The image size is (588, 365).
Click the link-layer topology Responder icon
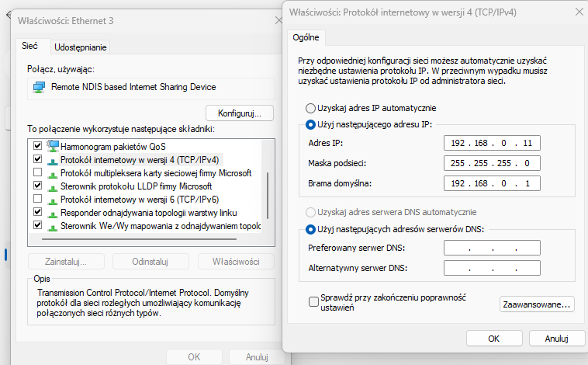coord(53,212)
